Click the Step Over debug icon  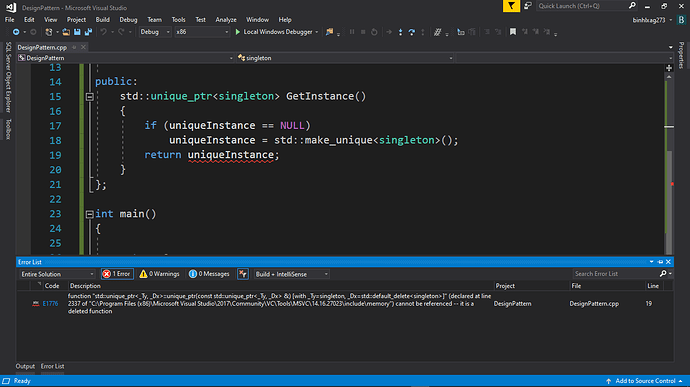point(411,32)
